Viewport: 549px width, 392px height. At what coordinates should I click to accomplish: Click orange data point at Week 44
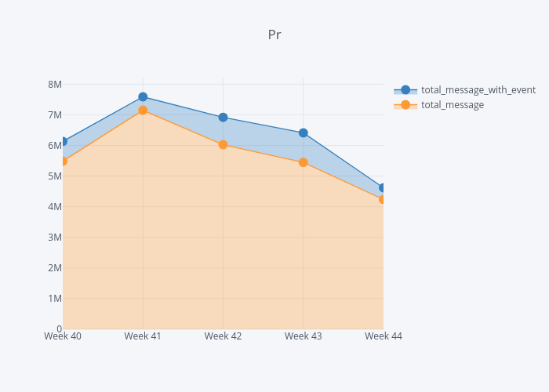(383, 199)
